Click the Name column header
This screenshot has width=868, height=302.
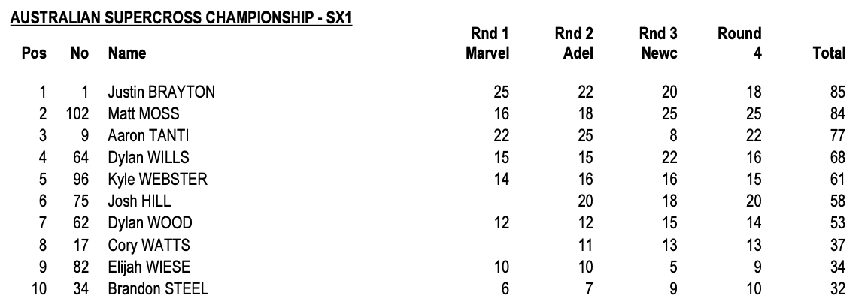127,53
